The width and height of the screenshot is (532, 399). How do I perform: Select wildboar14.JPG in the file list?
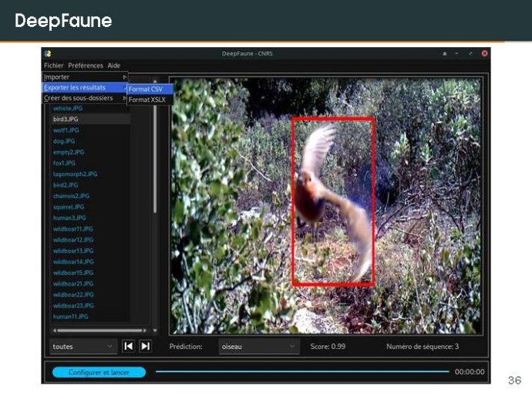[73, 262]
